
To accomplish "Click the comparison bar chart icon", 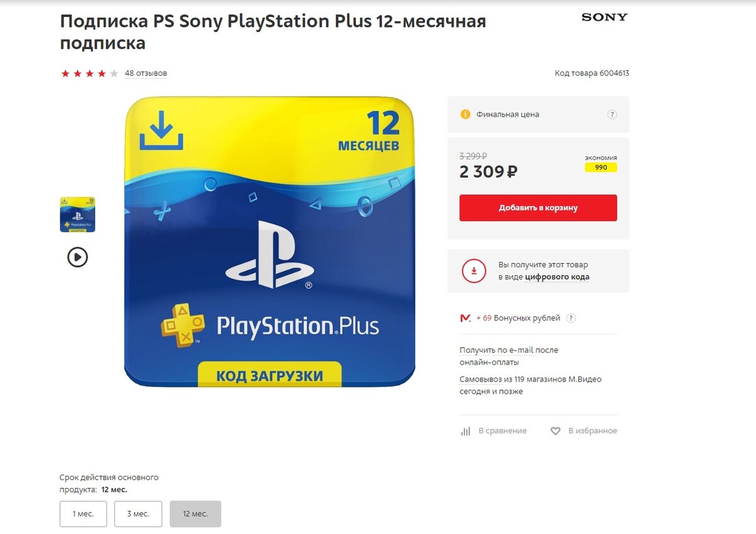I will (x=466, y=431).
